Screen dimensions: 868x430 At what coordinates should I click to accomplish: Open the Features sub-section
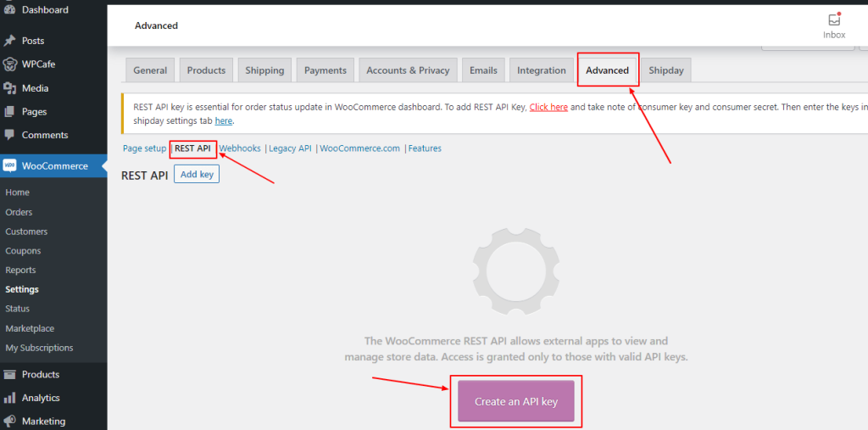425,148
